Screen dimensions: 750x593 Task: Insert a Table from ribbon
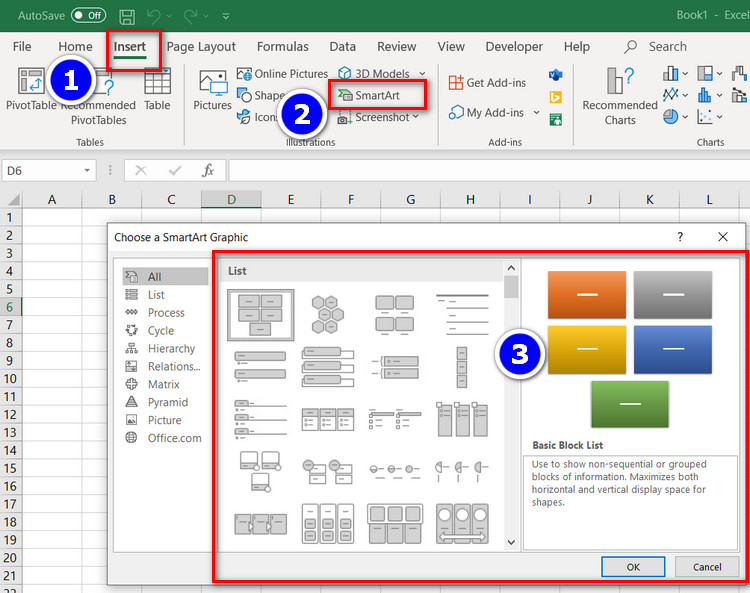[157, 89]
